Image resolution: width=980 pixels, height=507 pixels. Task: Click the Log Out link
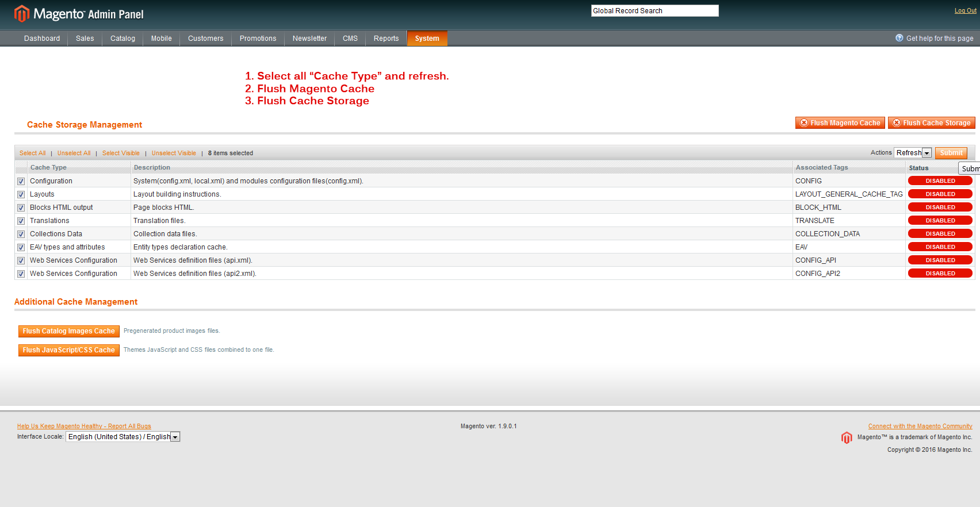[966, 10]
